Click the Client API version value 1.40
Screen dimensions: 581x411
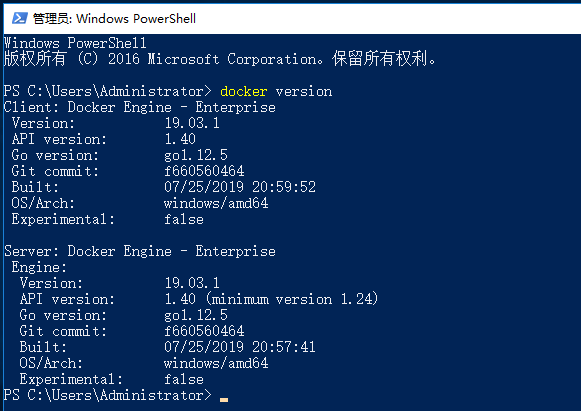click(x=180, y=139)
